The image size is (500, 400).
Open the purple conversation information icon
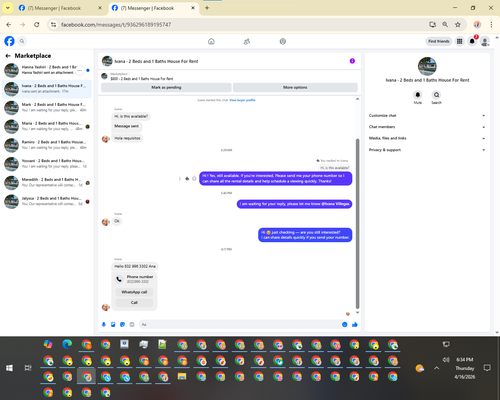coord(352,61)
